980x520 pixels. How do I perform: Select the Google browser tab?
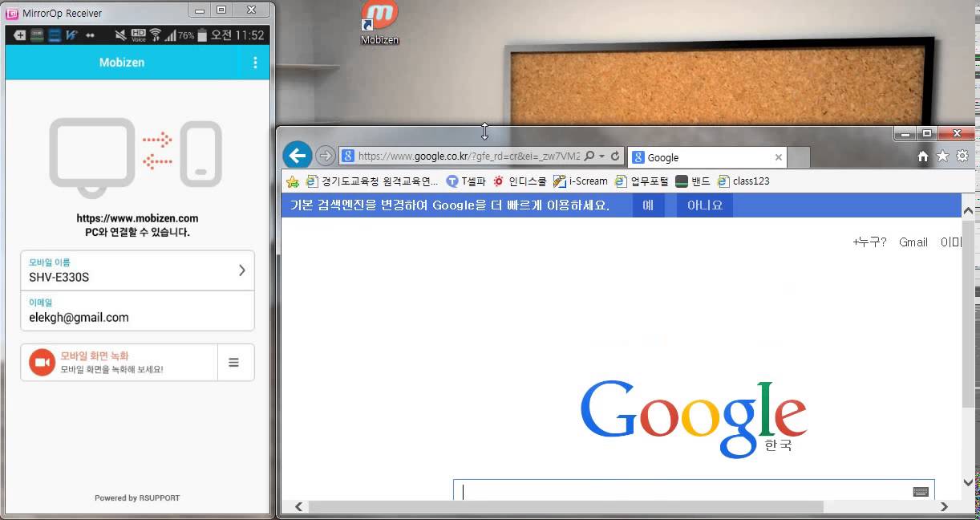tap(707, 157)
